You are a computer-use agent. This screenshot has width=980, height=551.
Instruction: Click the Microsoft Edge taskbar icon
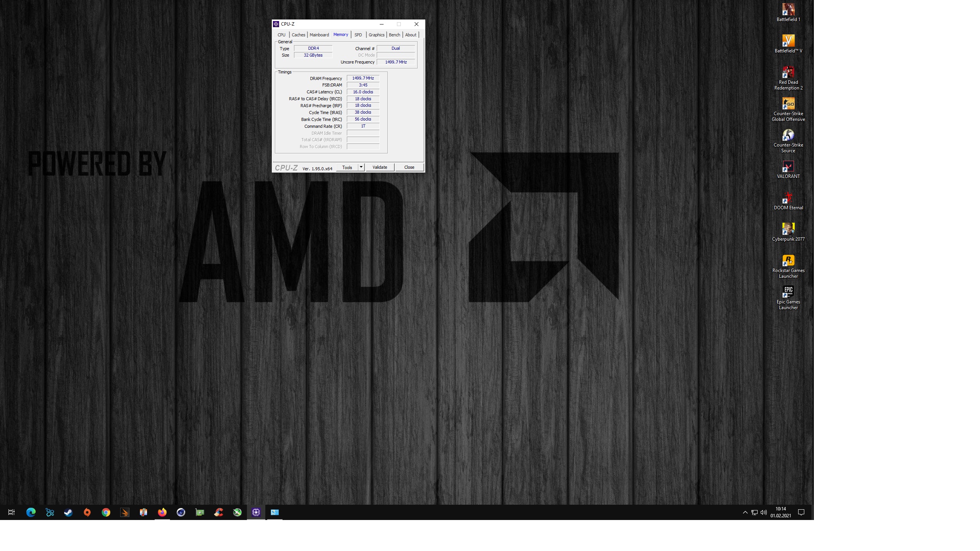pyautogui.click(x=31, y=512)
